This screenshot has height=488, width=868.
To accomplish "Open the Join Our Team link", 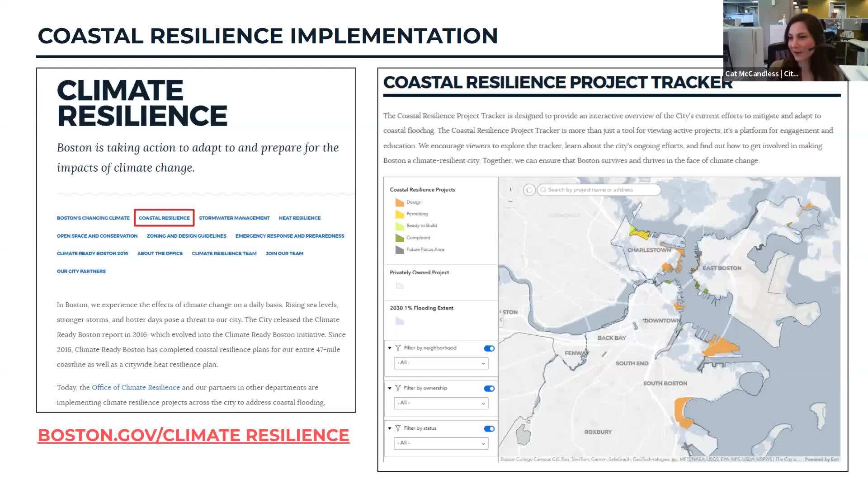I will coord(284,253).
